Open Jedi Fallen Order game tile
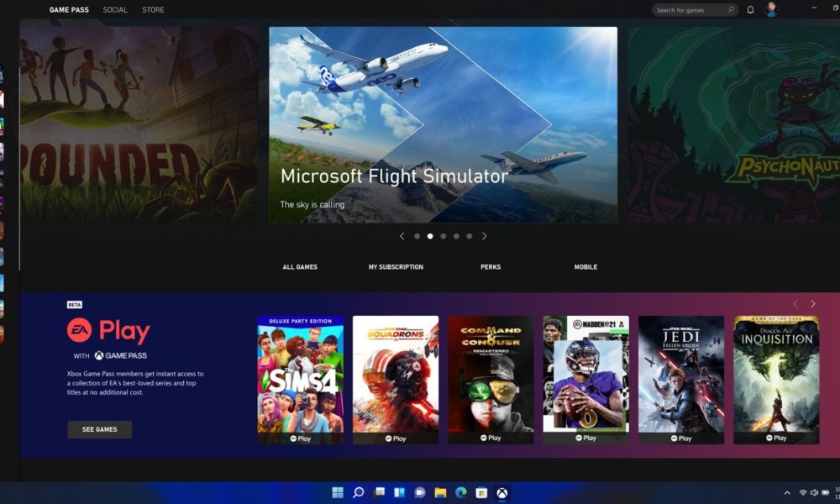This screenshot has height=504, width=840. click(681, 380)
